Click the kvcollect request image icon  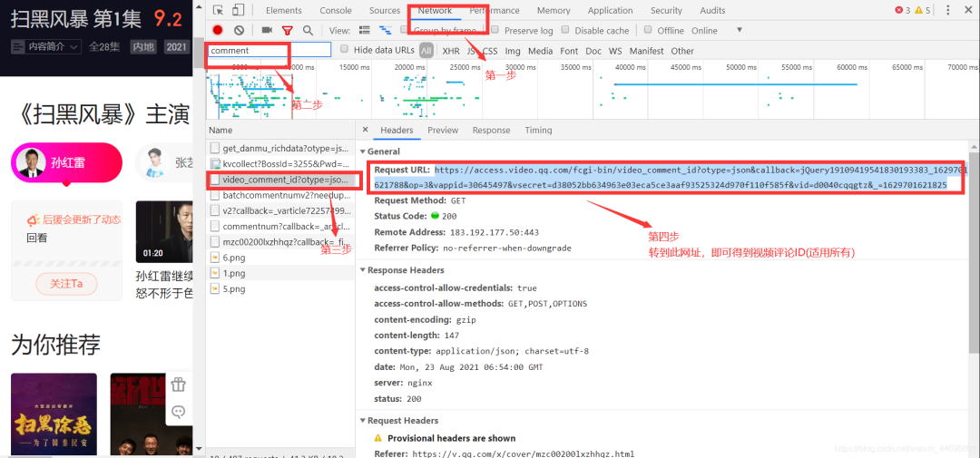pos(214,164)
